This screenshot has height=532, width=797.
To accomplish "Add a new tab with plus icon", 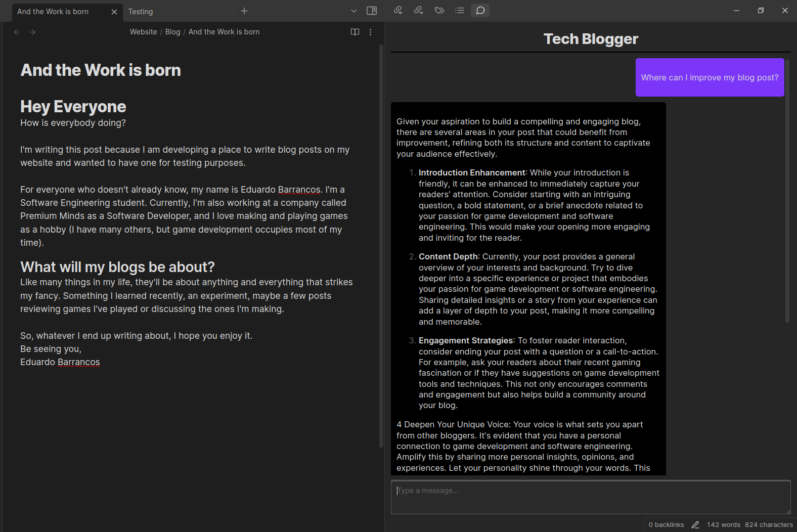I will click(x=244, y=11).
